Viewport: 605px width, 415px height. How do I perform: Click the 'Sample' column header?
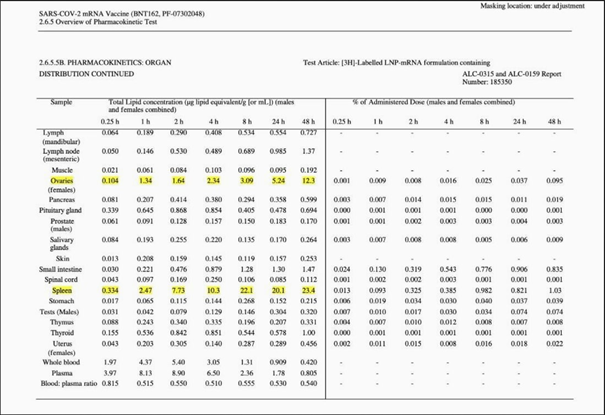tap(61, 102)
